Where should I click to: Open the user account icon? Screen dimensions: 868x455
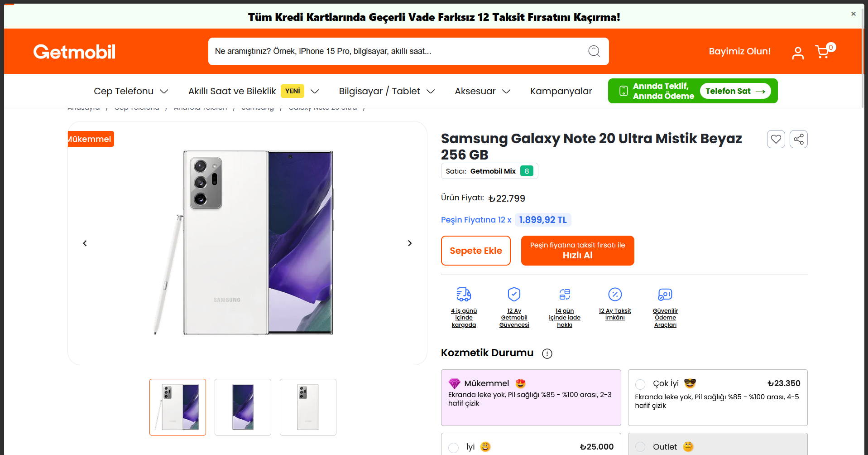[x=798, y=53]
